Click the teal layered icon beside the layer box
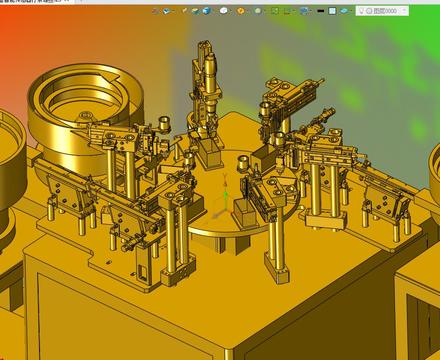Image resolution: width=440 pixels, height=360 pixels. coord(344,11)
